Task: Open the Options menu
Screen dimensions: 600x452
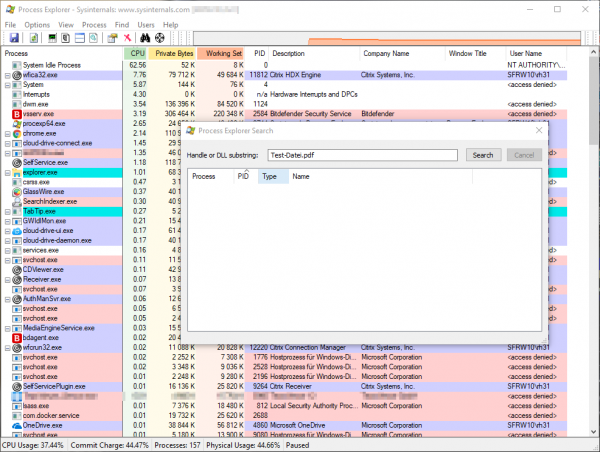Action: pyautogui.click(x=37, y=25)
